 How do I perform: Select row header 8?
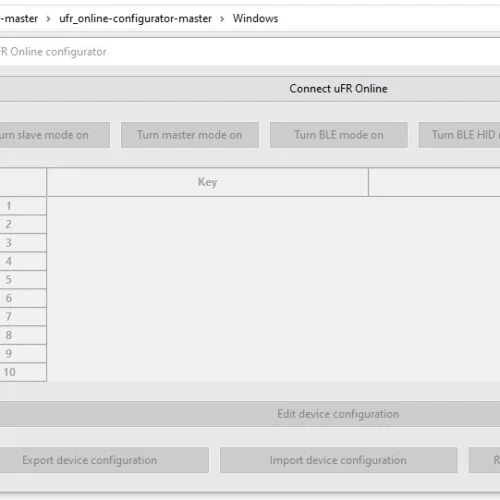(23, 335)
